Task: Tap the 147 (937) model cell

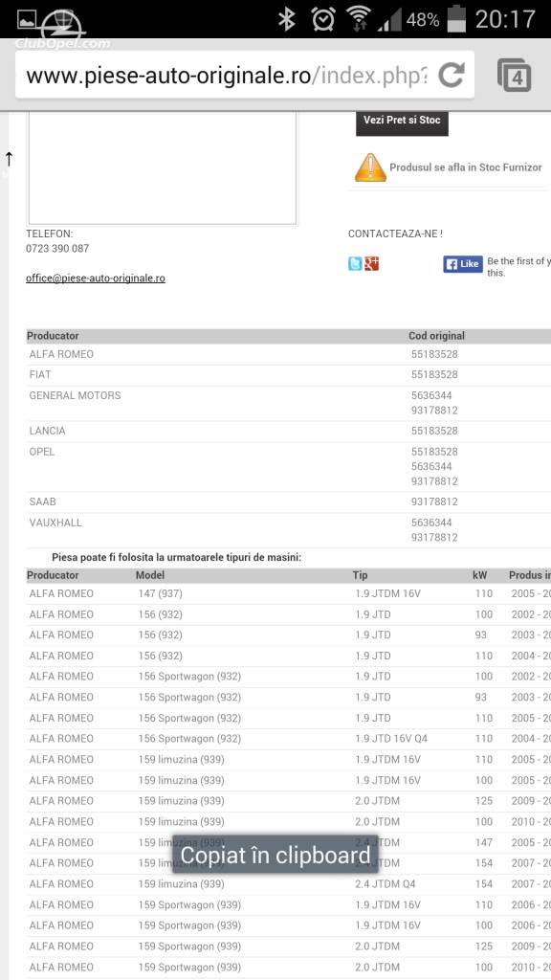Action: (161, 593)
